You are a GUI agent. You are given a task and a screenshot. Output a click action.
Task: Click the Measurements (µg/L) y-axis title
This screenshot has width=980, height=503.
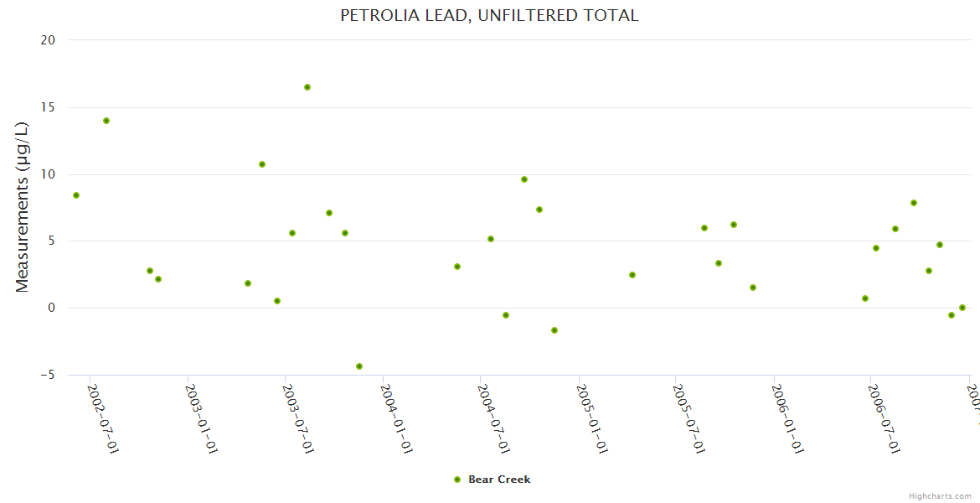click(x=23, y=207)
